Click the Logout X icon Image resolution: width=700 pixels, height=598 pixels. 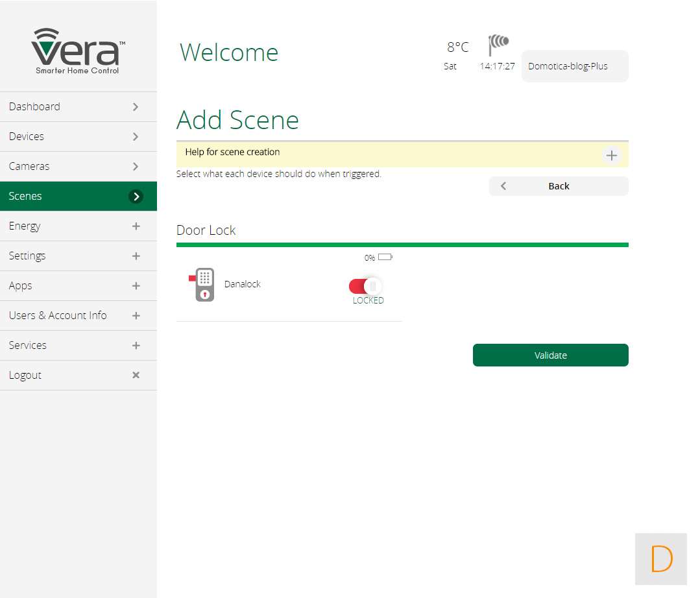pos(136,375)
